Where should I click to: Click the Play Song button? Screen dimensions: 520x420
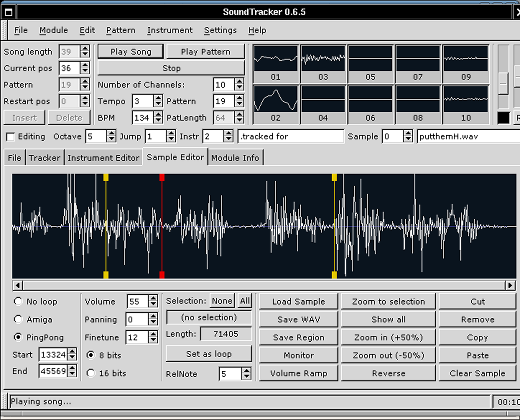pyautogui.click(x=131, y=52)
